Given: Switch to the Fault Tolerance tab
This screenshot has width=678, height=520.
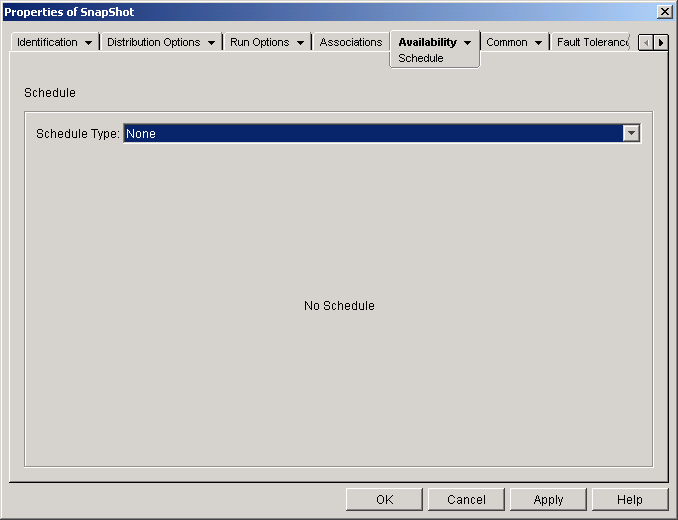Looking at the screenshot, I should click(592, 42).
